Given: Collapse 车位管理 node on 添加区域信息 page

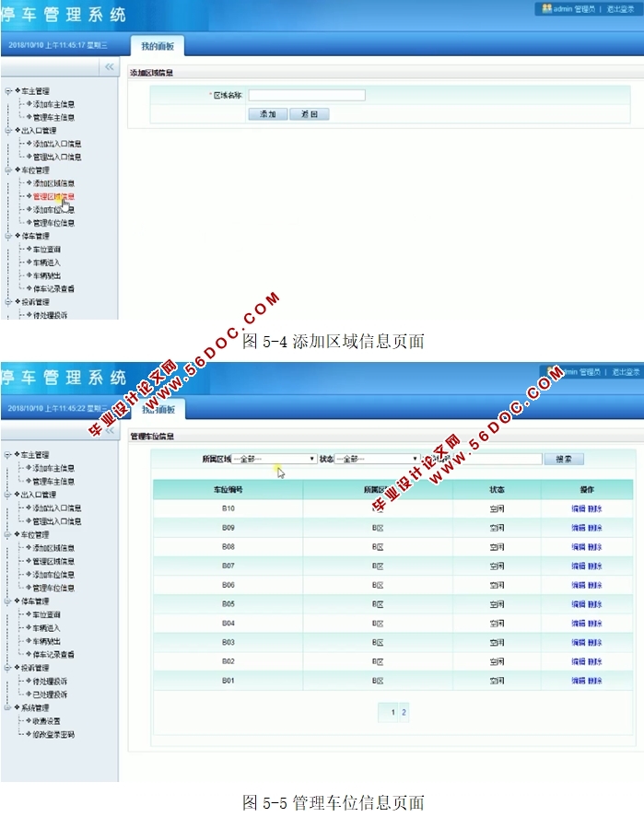Looking at the screenshot, I should click(7, 169).
